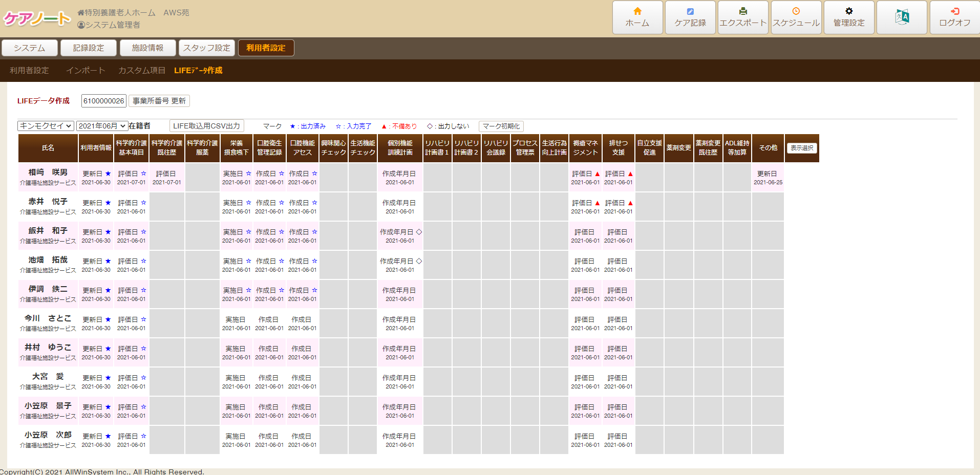Toggle diamond mark in 飯井 和子's 個別機能訓練計画 cell
980x475 pixels.
pyautogui.click(x=419, y=232)
